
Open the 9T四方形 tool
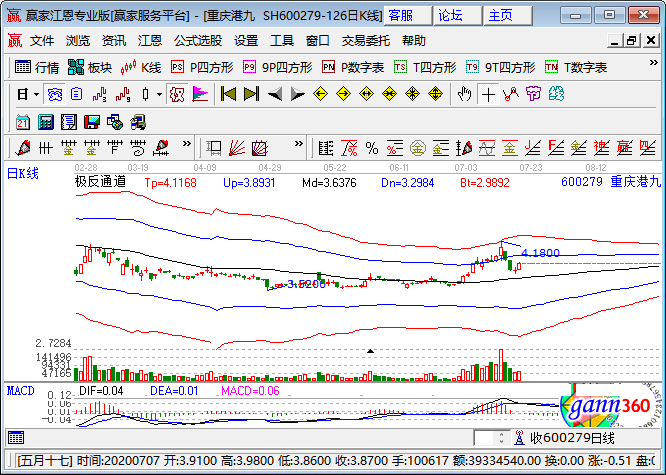501,67
